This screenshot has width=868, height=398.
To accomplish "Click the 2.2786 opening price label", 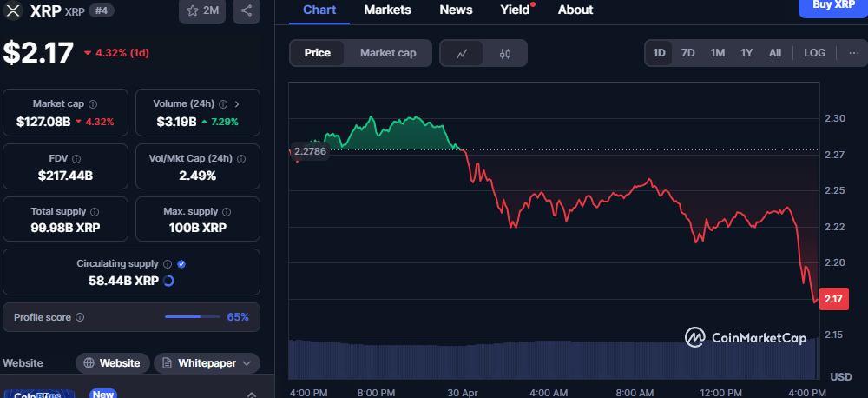I will click(310, 151).
